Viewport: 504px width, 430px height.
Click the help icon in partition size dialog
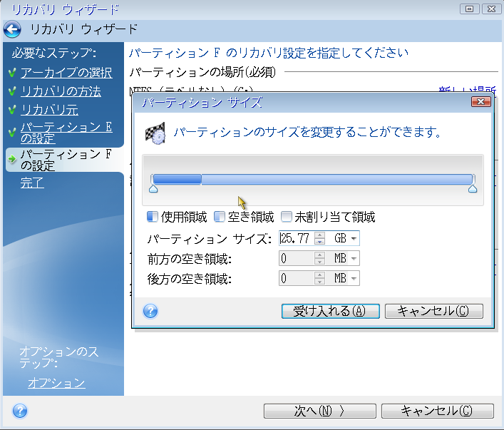point(150,311)
